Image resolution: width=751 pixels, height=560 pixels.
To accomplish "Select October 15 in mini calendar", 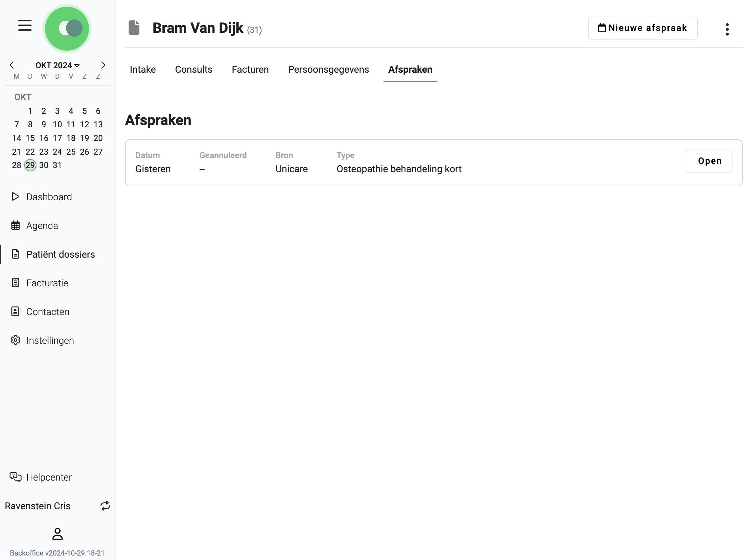I will tap(30, 138).
